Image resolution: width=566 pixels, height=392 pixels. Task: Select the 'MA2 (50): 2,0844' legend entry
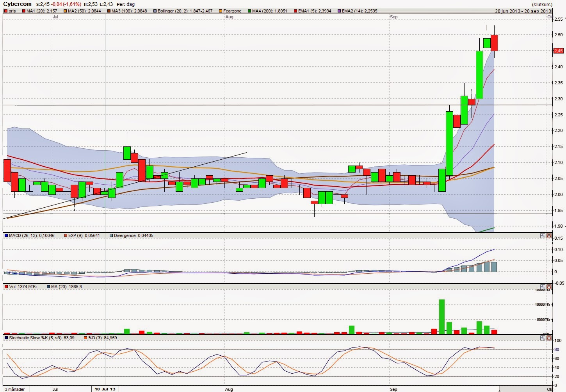(84, 11)
